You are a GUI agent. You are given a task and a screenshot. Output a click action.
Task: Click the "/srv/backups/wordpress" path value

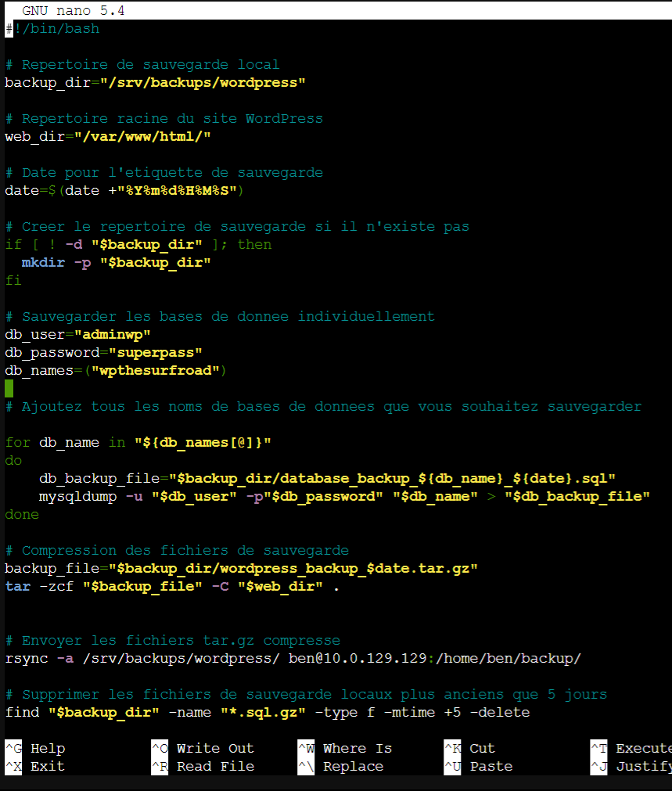pos(203,83)
